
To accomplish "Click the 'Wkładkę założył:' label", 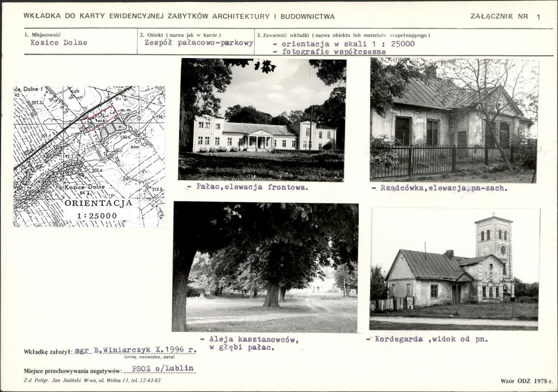I will [48, 352].
